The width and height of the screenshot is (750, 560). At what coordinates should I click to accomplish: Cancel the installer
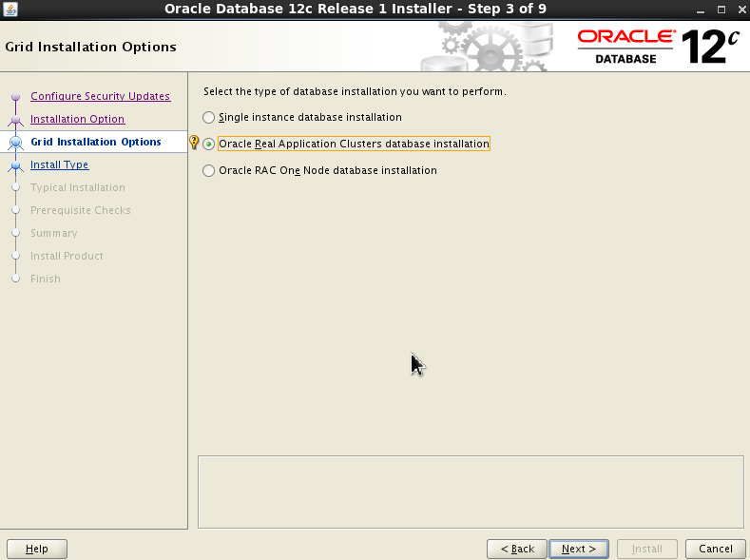point(716,549)
